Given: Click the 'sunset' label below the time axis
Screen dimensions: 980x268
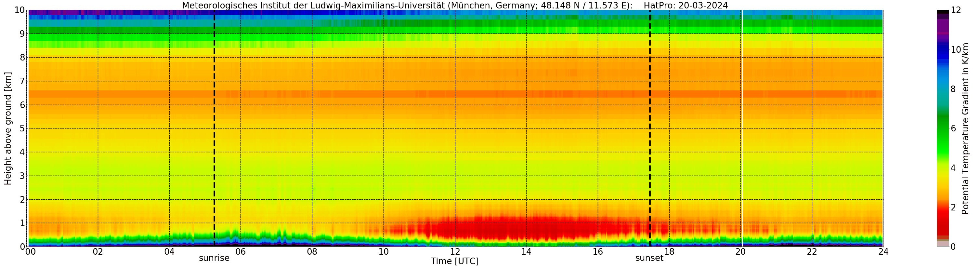Looking at the screenshot, I should (x=649, y=258).
